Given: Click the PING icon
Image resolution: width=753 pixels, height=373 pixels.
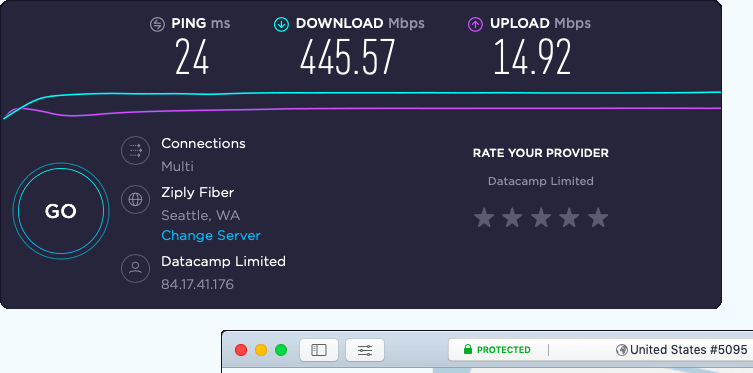Looking at the screenshot, I should (x=157, y=24).
